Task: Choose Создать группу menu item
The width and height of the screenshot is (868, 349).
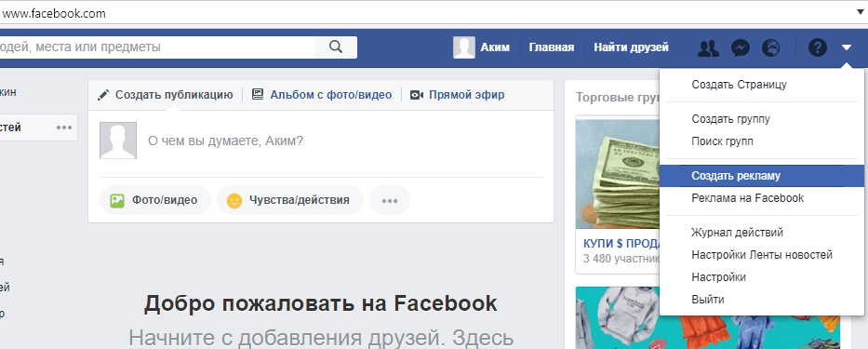Action: click(x=762, y=119)
